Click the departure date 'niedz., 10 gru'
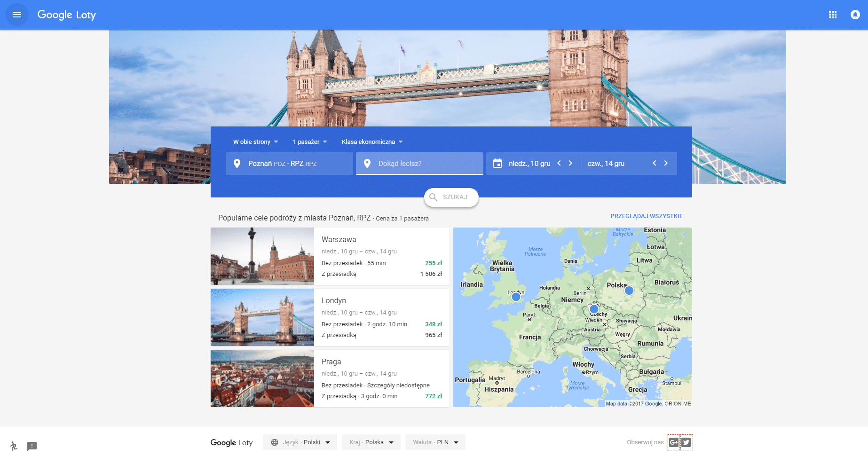 (x=529, y=164)
